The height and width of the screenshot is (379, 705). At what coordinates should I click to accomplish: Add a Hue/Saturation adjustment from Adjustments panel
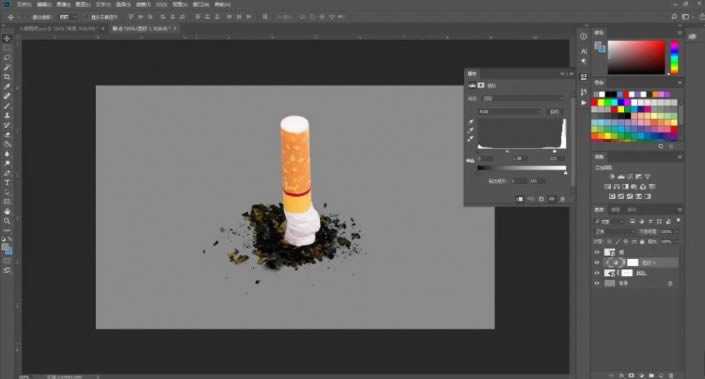point(607,187)
